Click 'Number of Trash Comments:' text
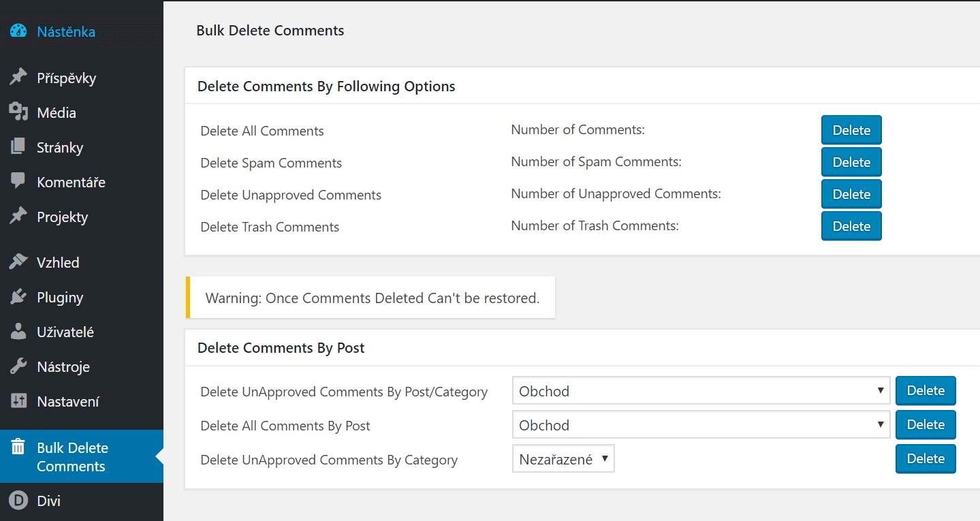This screenshot has height=521, width=980. pos(595,225)
